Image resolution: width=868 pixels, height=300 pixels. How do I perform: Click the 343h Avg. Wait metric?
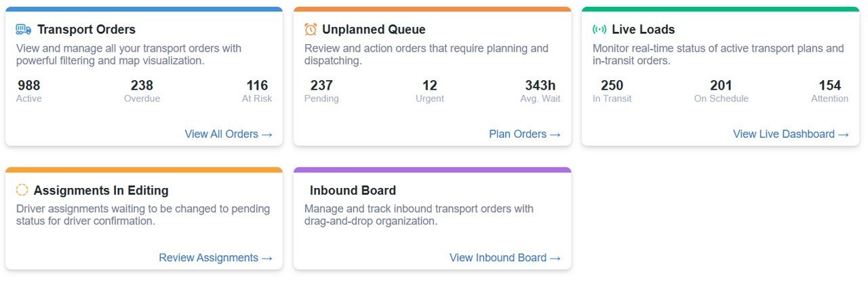pos(542,91)
